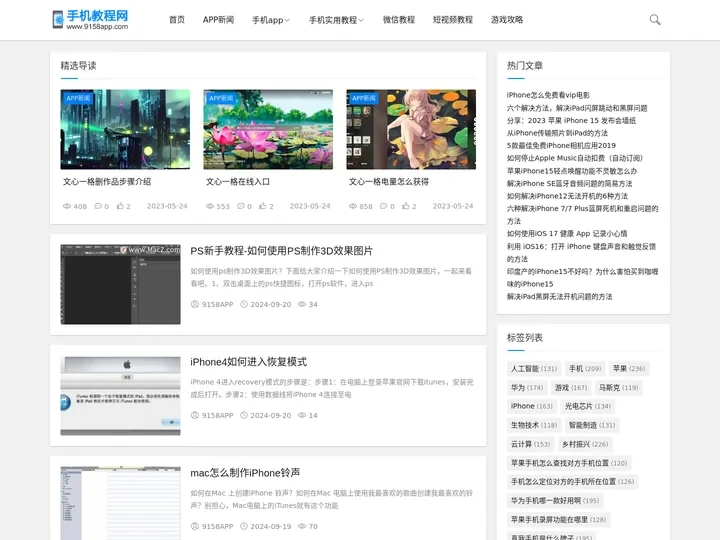Screen dimensions: 720x540
Task: Select the 人工智能 (131) tag
Action: tap(534, 369)
